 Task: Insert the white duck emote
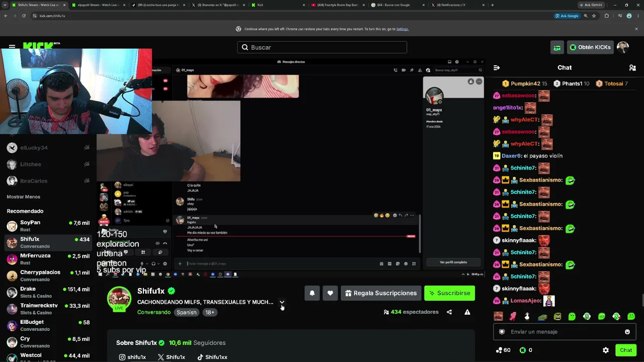(527, 316)
